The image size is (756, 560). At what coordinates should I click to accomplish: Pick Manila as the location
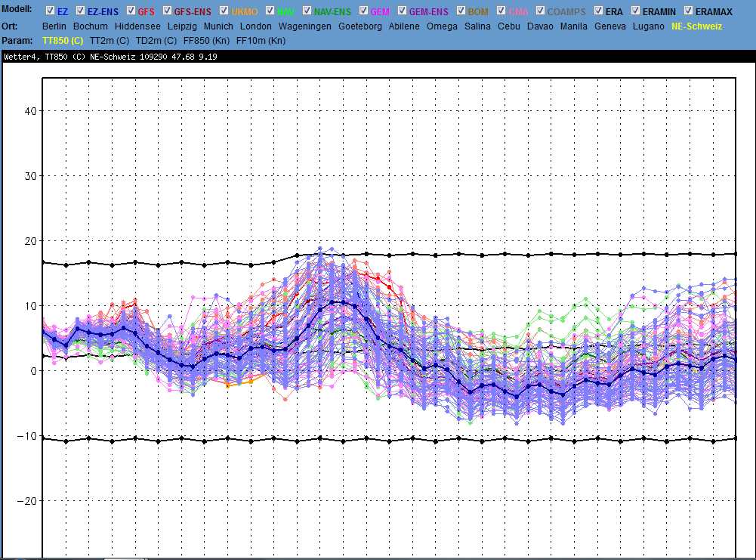tap(573, 26)
